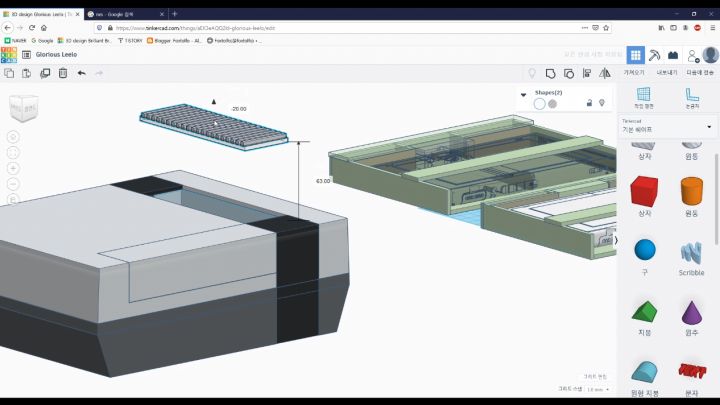This screenshot has height=405, width=720.
Task: Click the shapes panel scrollbar
Action: tap(716, 199)
